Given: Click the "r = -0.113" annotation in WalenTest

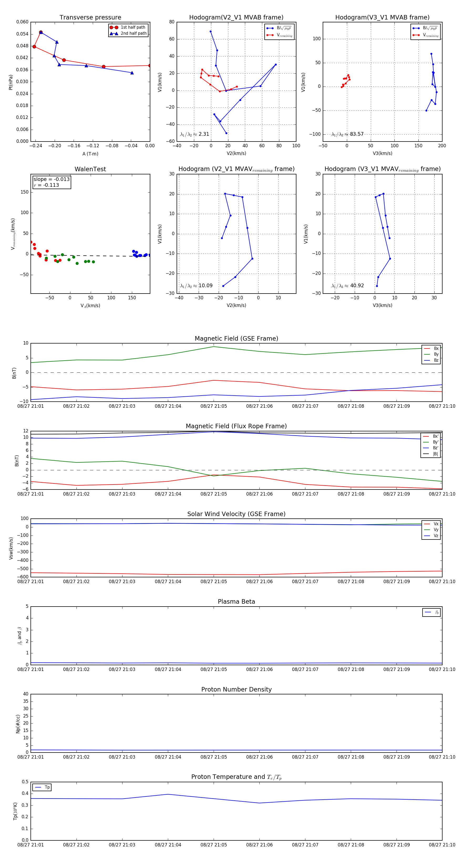Looking at the screenshot, I should click(x=47, y=185).
